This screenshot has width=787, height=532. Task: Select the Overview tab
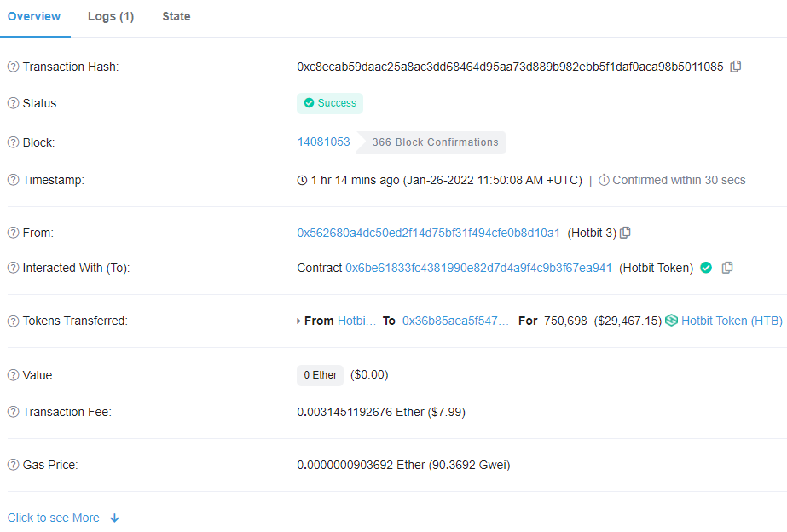click(34, 16)
